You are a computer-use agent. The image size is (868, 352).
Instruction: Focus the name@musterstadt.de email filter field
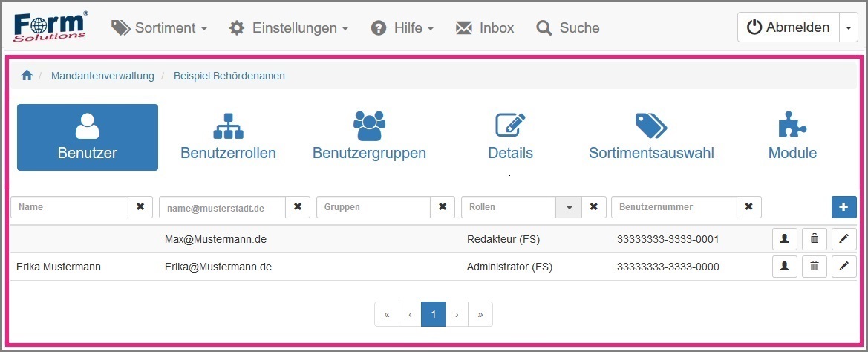[x=223, y=207]
